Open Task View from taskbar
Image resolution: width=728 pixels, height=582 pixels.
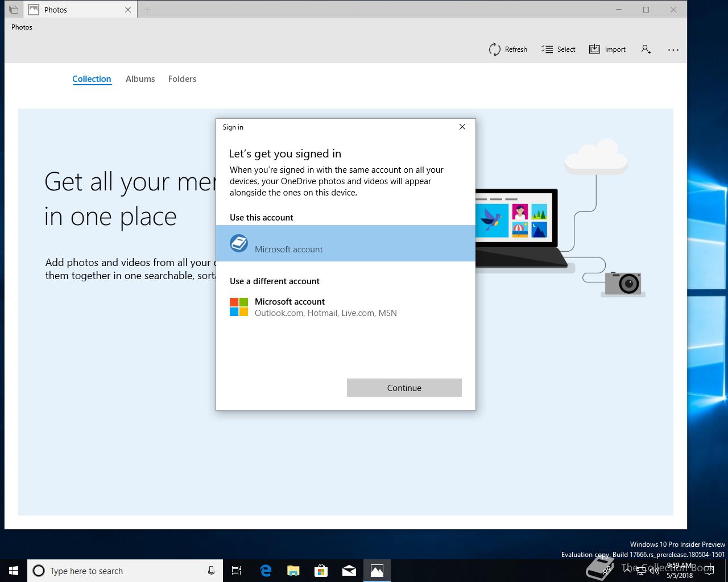(237, 571)
